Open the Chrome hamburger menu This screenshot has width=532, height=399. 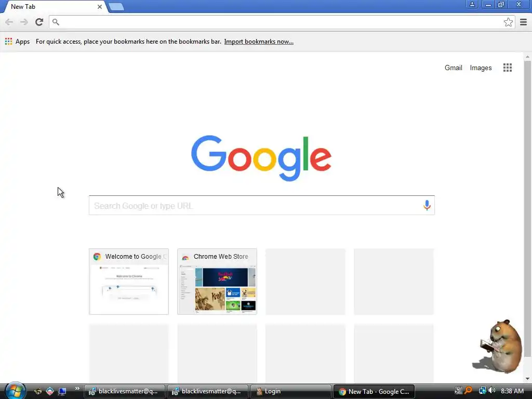(x=524, y=22)
